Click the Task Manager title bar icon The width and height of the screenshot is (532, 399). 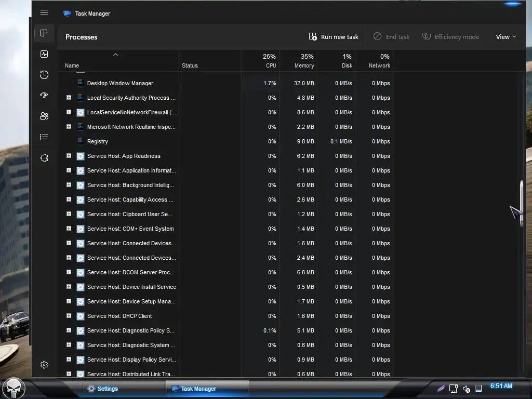click(x=67, y=14)
